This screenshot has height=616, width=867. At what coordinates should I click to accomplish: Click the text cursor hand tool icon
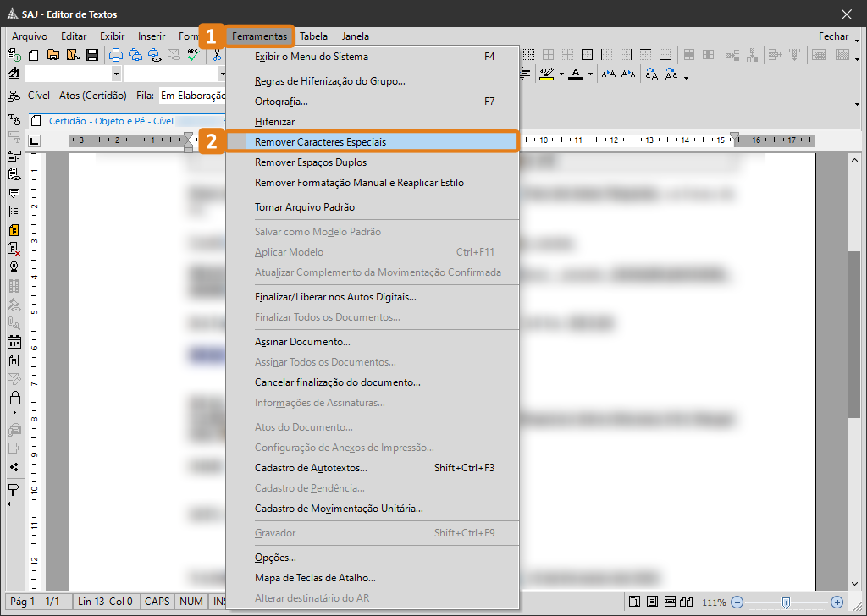pos(14,118)
